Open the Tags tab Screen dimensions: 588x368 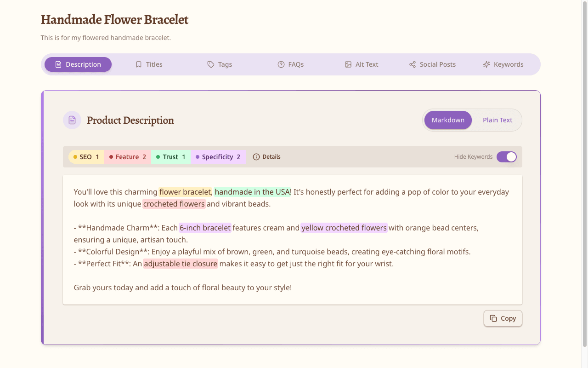pyautogui.click(x=220, y=64)
